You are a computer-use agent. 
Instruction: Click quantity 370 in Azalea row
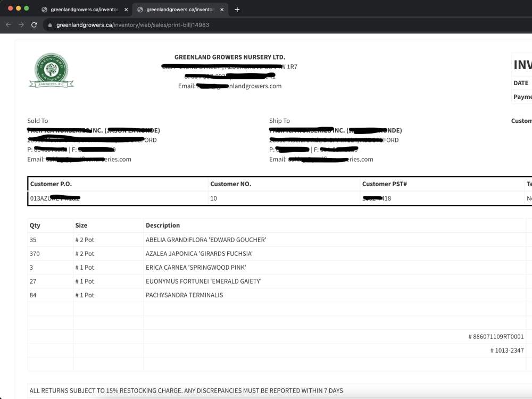click(35, 254)
